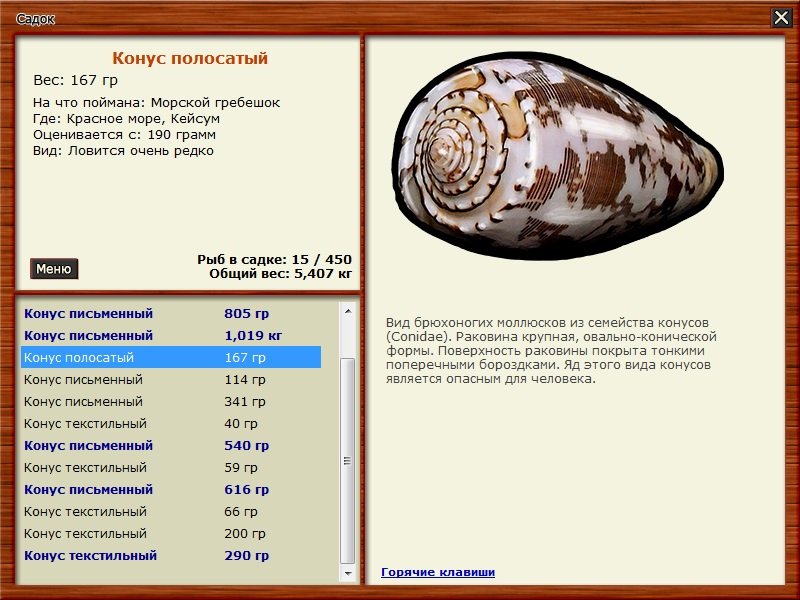The height and width of the screenshot is (600, 800).
Task: Click Где: Красное море, Кейсум line
Action: (127, 118)
